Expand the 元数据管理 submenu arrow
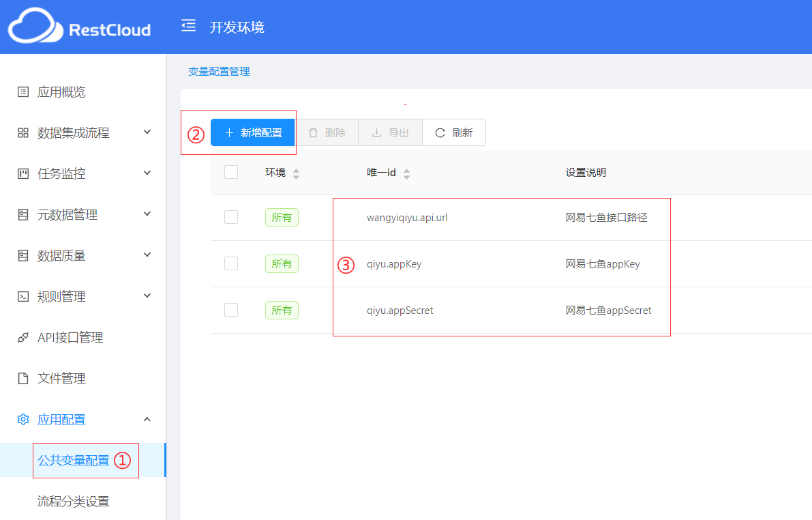The width and height of the screenshot is (812, 520). coord(147,214)
